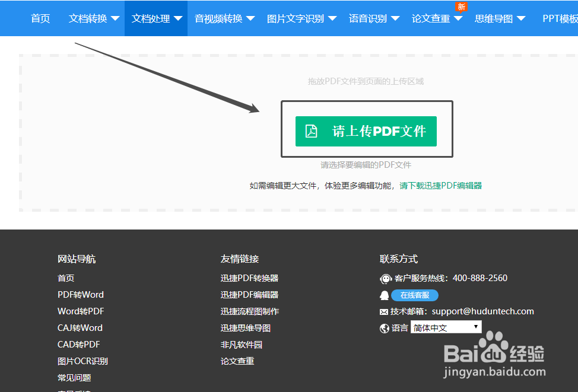Click the 400-888-2560 hotline number
This screenshot has height=392, width=578.
[x=480, y=278]
